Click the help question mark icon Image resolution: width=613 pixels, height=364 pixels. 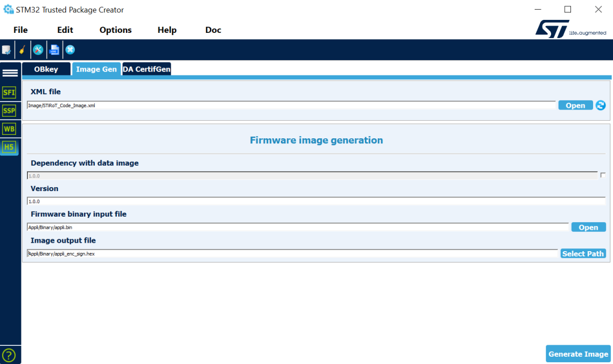[10, 355]
